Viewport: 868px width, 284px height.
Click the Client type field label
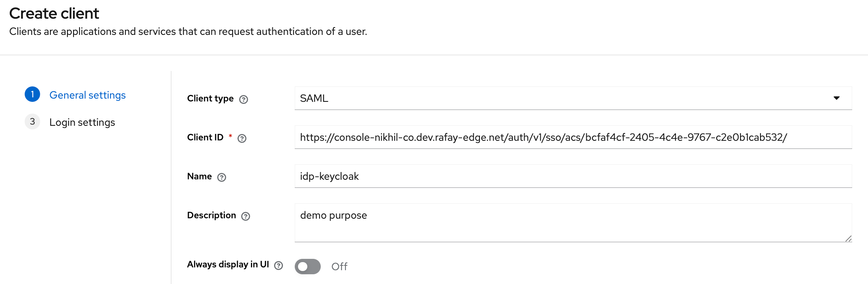pyautogui.click(x=210, y=99)
